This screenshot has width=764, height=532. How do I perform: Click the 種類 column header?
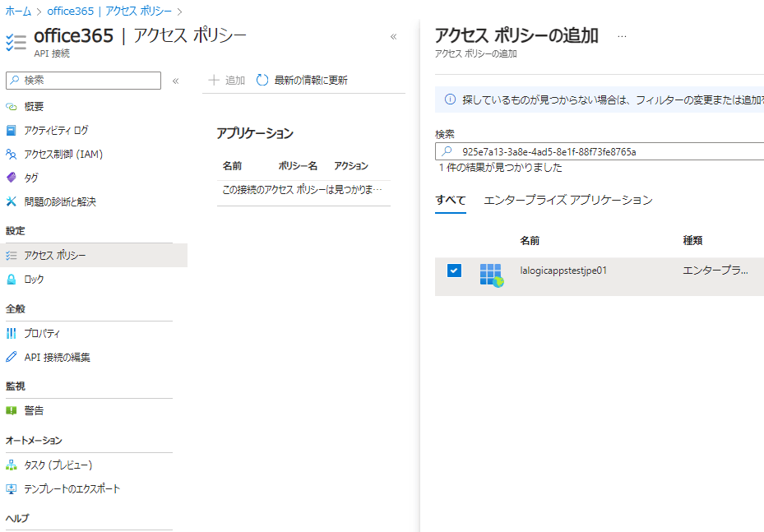click(x=692, y=241)
